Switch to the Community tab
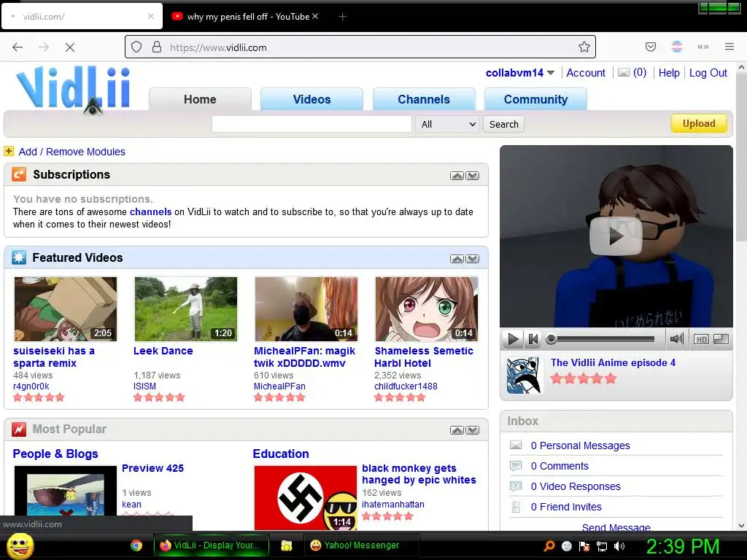Viewport: 747px width, 560px height. pos(535,99)
